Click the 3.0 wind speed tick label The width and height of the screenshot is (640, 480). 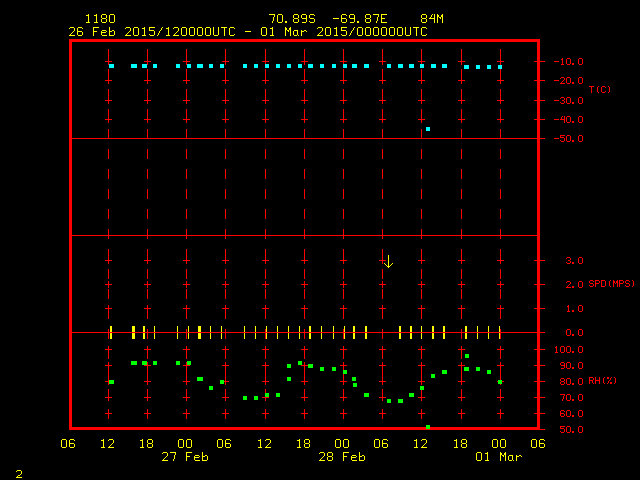[568, 261]
